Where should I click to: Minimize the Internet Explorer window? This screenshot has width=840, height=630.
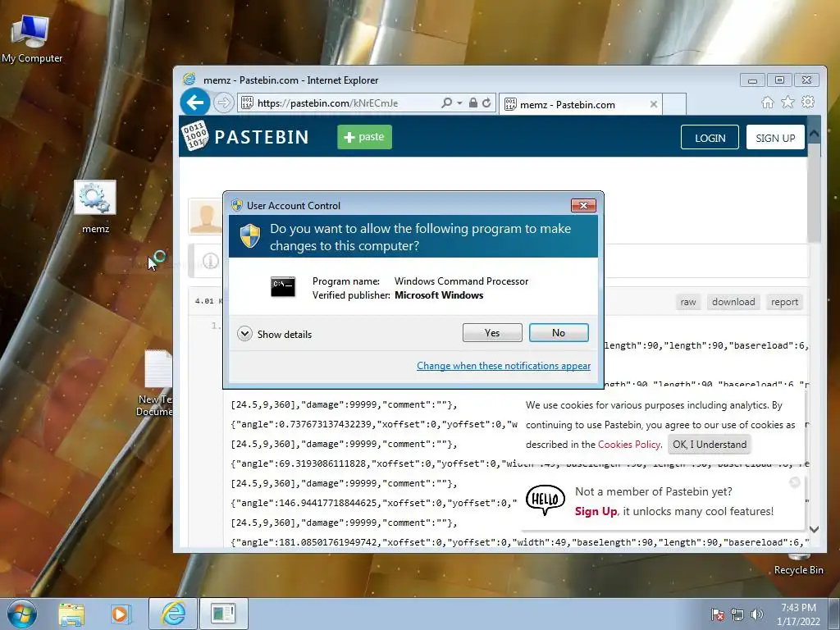click(752, 80)
